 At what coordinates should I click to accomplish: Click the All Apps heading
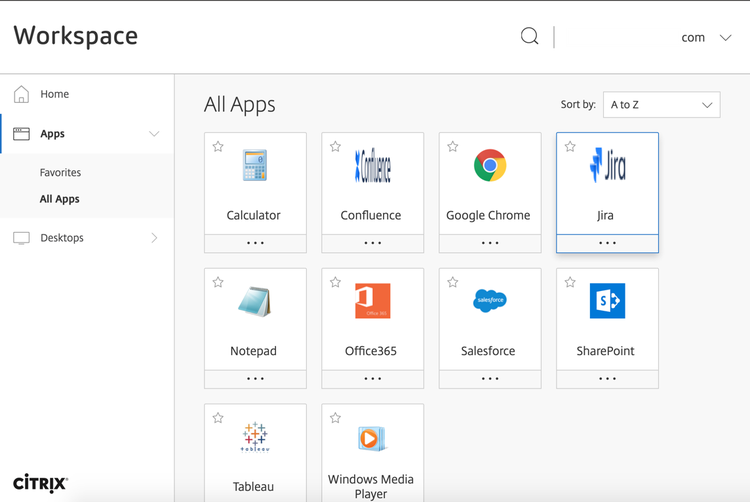pos(240,105)
